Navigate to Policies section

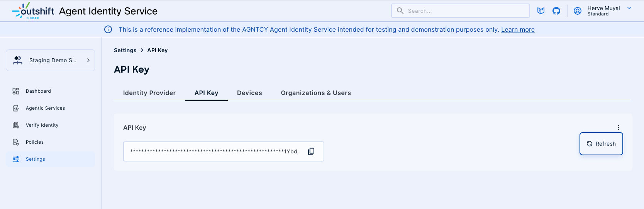pyautogui.click(x=35, y=142)
